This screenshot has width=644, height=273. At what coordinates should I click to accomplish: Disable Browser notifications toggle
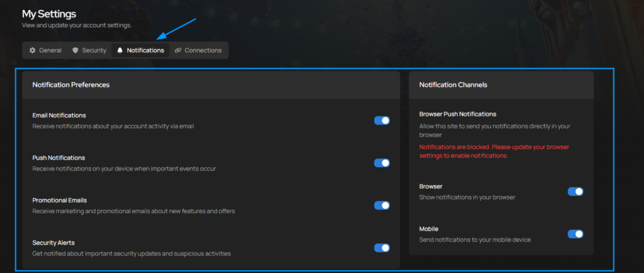point(575,191)
